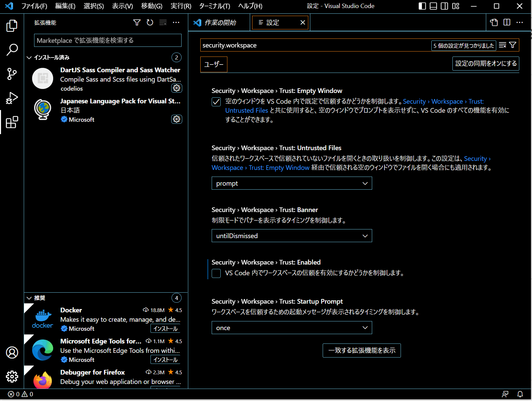Uncheck Trust: Empty Window checkbox
The height and width of the screenshot is (401, 532).
pyautogui.click(x=216, y=102)
